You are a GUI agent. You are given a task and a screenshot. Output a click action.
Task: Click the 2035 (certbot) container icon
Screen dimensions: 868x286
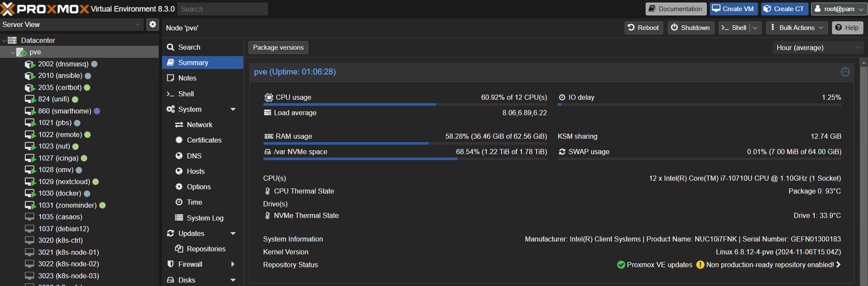(x=30, y=88)
